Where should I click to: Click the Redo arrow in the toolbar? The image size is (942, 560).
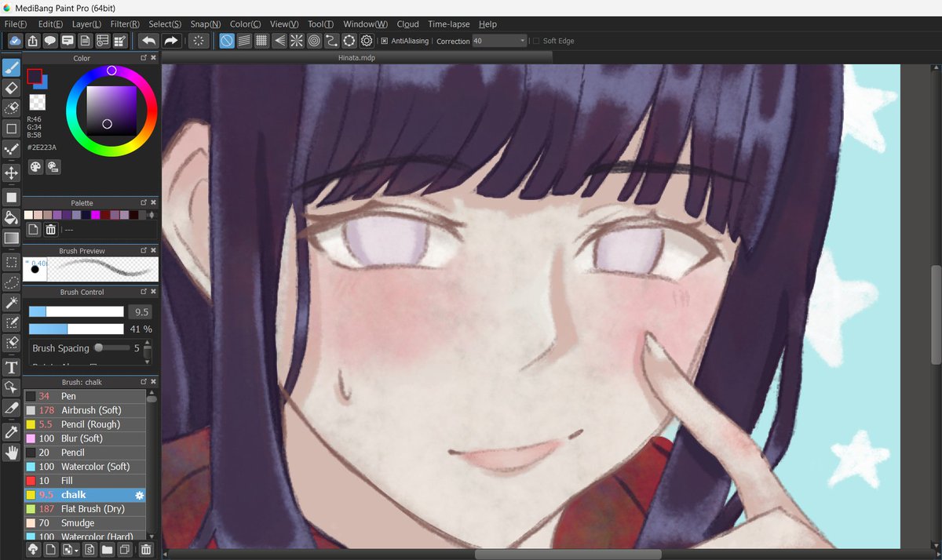[171, 41]
